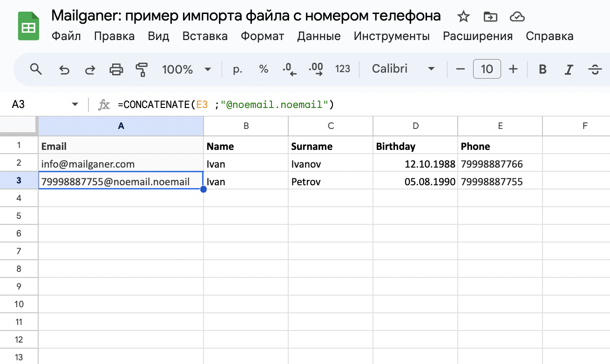The height and width of the screenshot is (364, 610).
Task: Format as currency (р.)
Action: click(238, 69)
